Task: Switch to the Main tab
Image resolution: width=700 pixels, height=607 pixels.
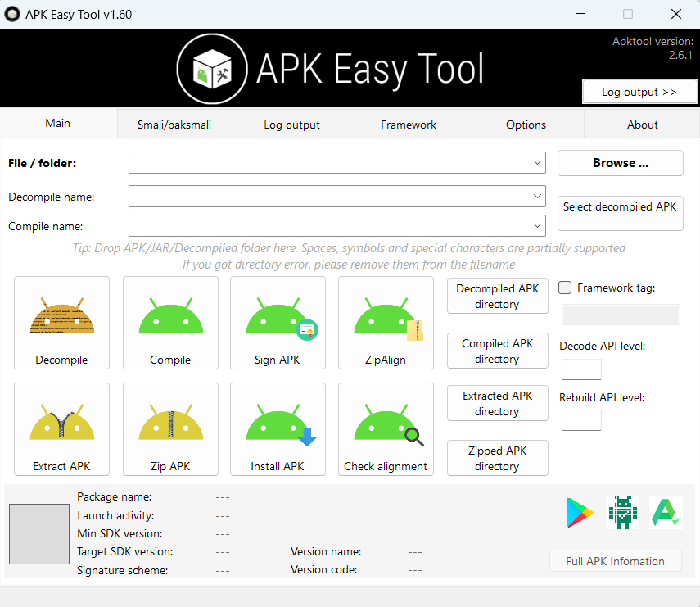Action: (x=58, y=123)
